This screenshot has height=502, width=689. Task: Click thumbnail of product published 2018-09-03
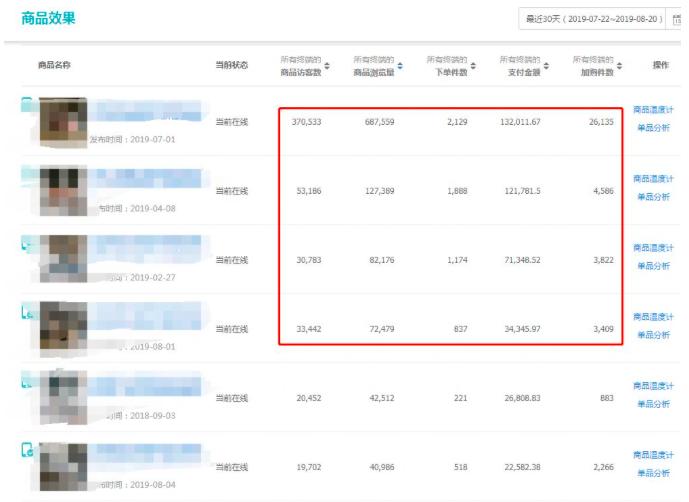pyautogui.click(x=62, y=397)
